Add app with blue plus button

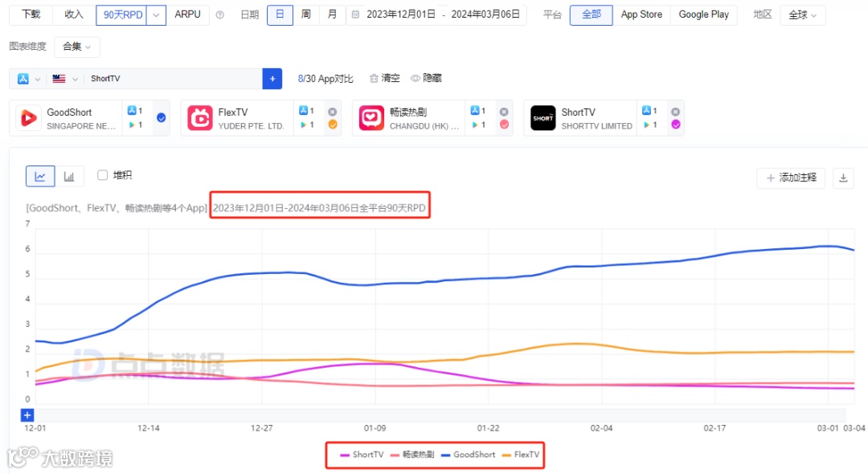272,79
